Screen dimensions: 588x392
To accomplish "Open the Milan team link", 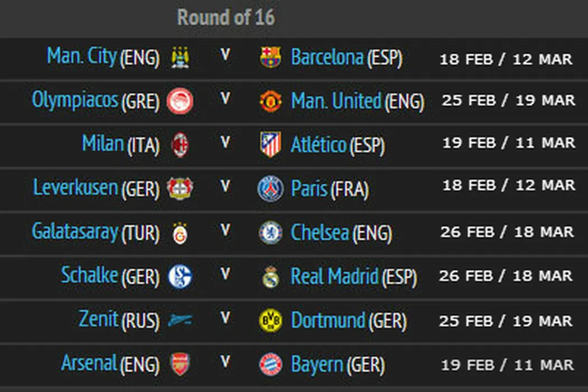I will click(102, 143).
